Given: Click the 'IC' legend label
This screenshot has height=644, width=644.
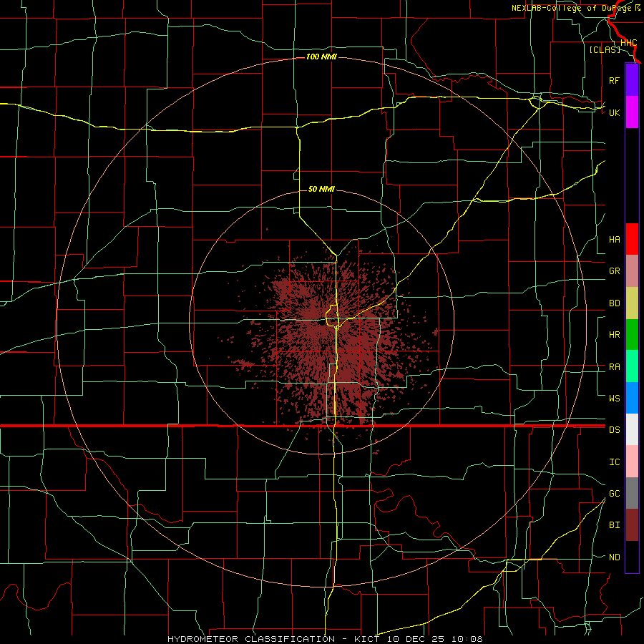Looking at the screenshot, I should click(614, 462).
